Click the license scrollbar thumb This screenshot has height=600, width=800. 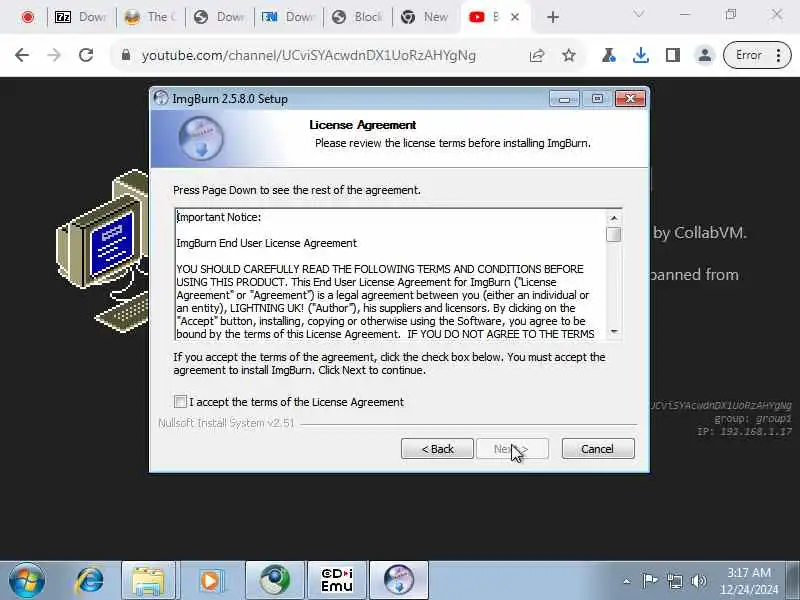[614, 234]
